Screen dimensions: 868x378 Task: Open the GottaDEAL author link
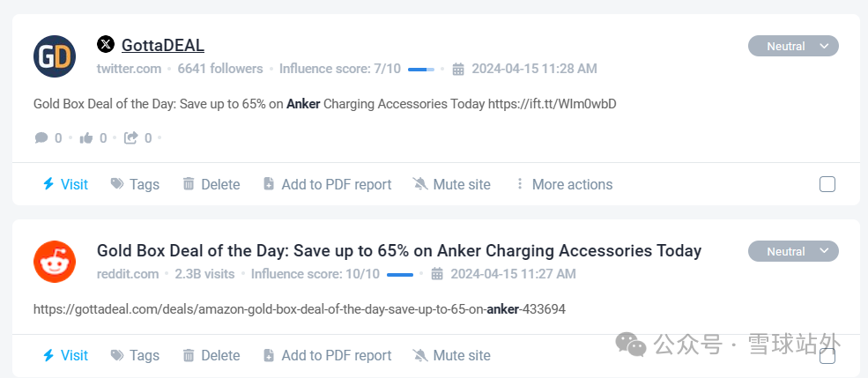(163, 45)
